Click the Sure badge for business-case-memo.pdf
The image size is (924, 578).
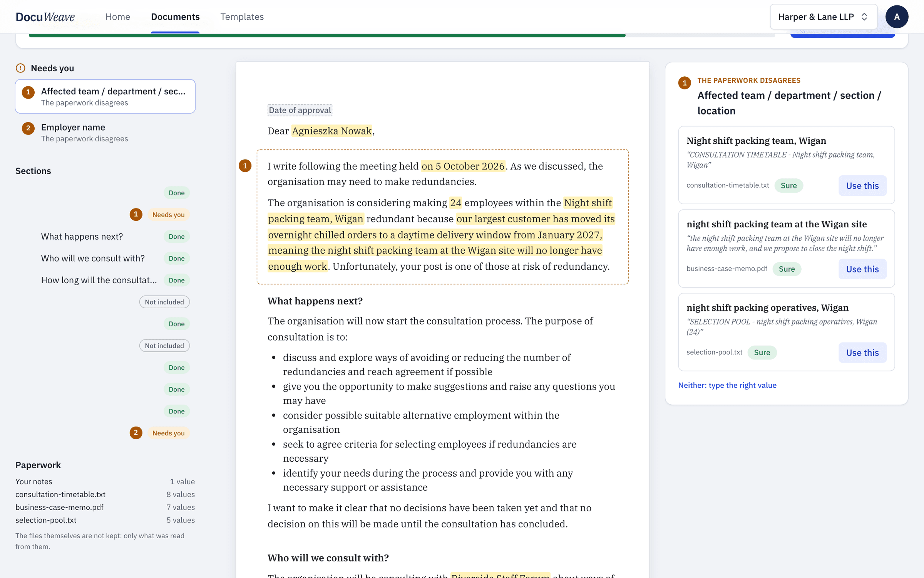(787, 269)
